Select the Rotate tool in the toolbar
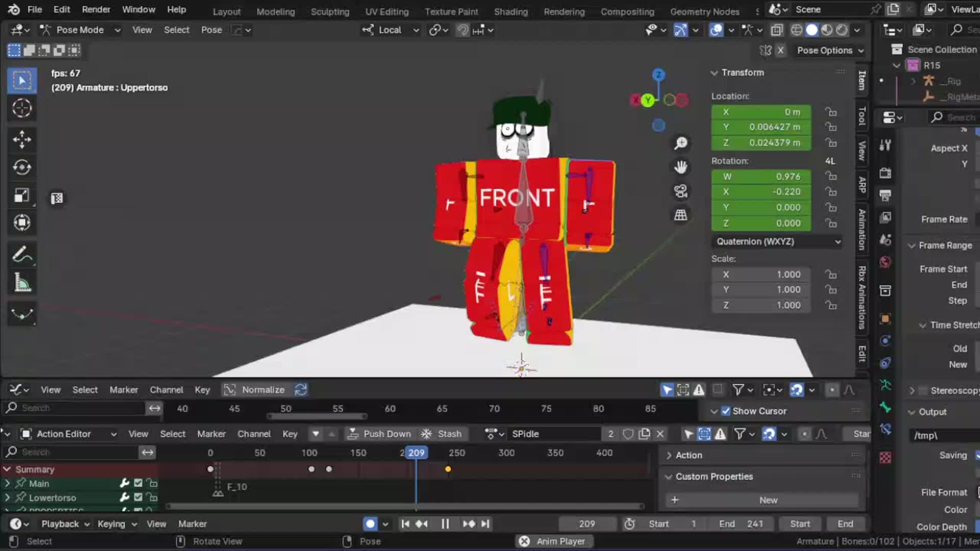980x551 pixels. pyautogui.click(x=21, y=167)
